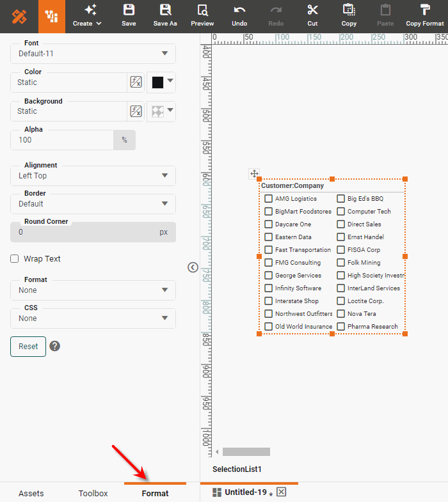Image resolution: width=448 pixels, height=502 pixels.
Task: Switch to the Assets tab
Action: click(x=31, y=493)
